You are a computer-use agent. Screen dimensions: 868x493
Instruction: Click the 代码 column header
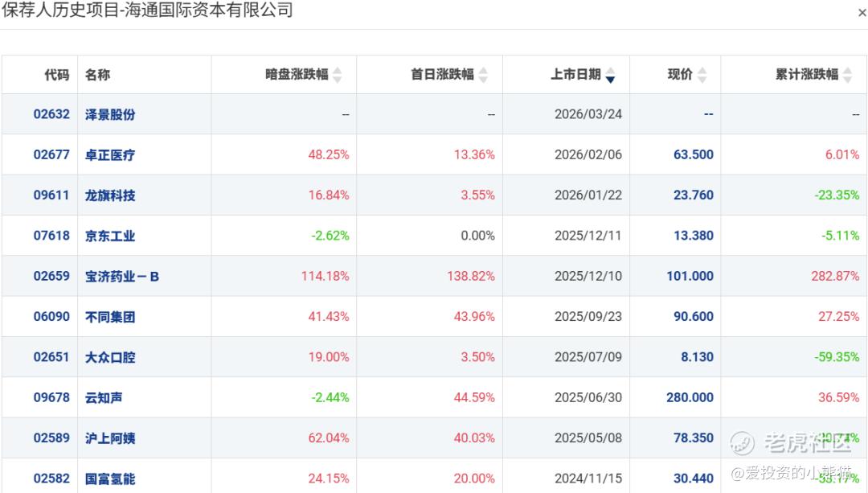[x=56, y=75]
